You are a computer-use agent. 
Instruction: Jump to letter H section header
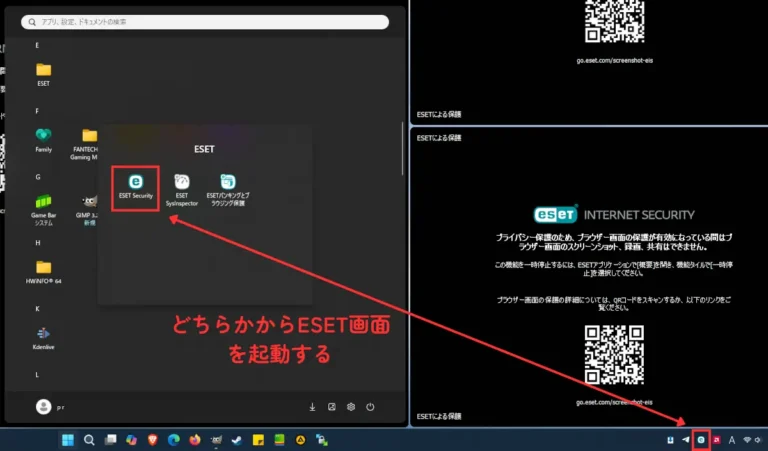(38, 243)
